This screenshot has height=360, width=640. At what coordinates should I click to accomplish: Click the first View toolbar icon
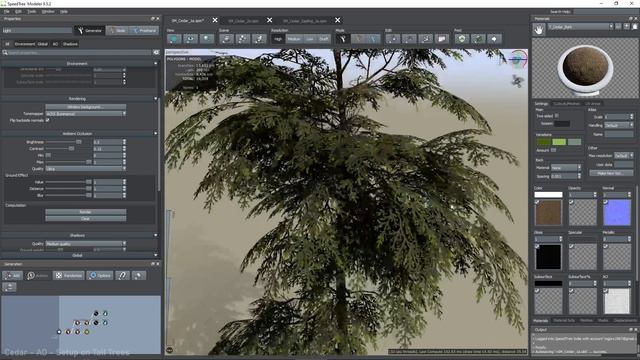tap(174, 39)
